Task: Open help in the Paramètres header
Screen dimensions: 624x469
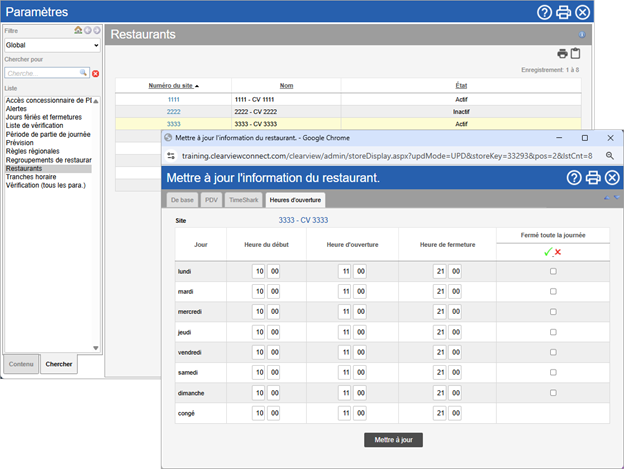Action: (544, 12)
